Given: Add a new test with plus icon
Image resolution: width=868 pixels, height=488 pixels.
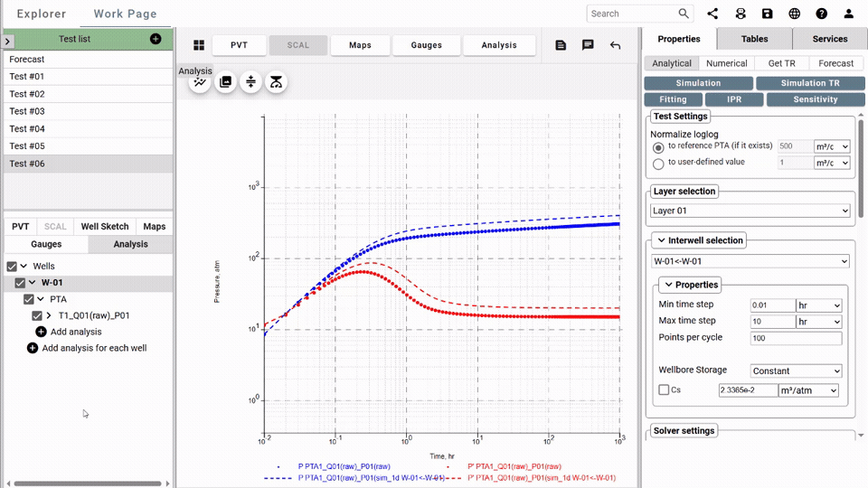Looking at the screenshot, I should click(x=156, y=39).
